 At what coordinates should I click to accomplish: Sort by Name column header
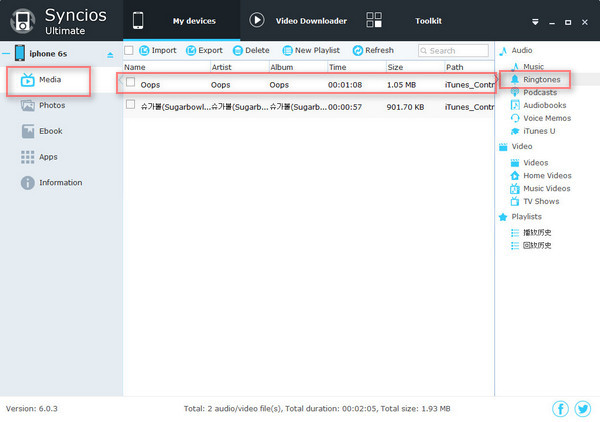135,67
